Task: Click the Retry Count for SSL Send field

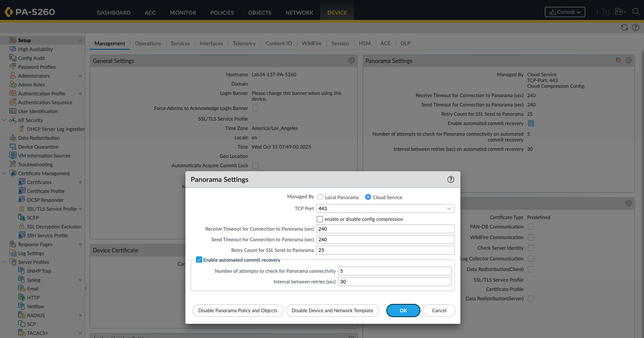Action: (385, 250)
